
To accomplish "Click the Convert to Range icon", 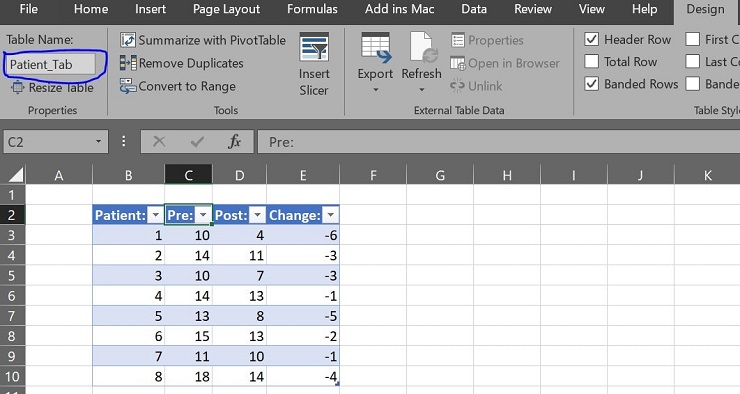I will (127, 86).
